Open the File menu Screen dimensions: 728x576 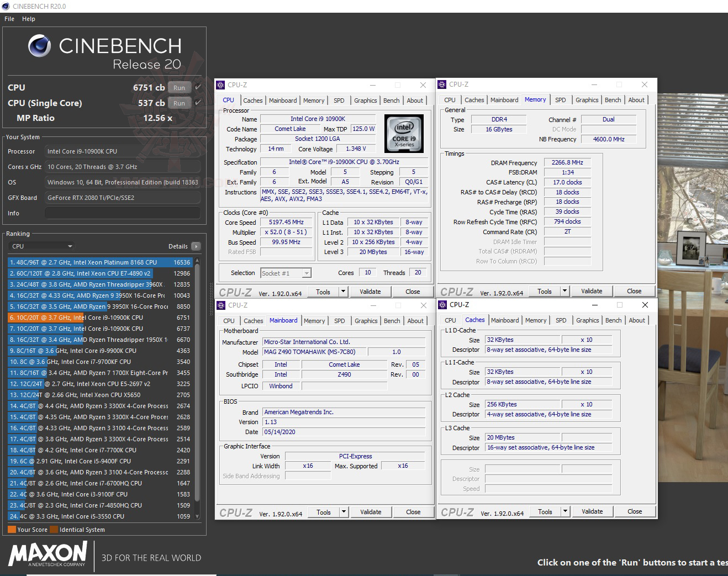9,18
